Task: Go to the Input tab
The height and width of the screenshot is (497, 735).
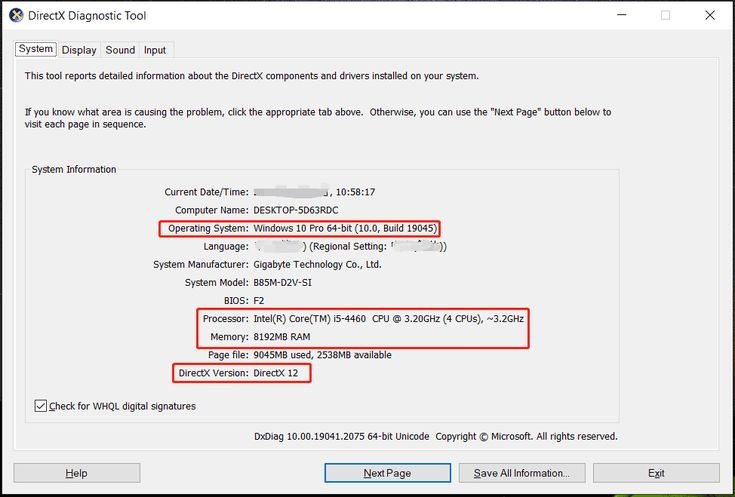Action: pyautogui.click(x=155, y=50)
